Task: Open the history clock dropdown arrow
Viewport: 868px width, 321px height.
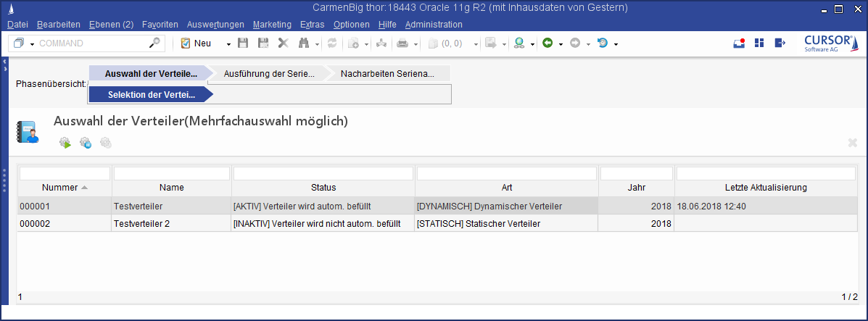Action: click(x=616, y=44)
